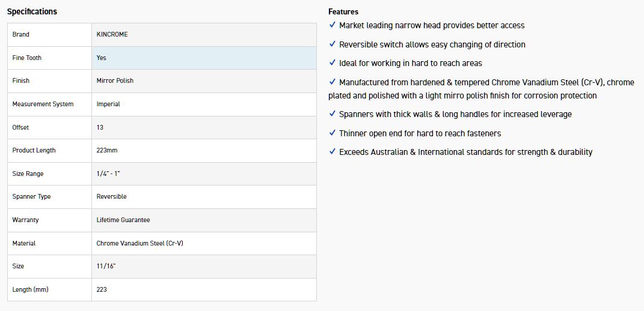Screen dimensions: 644x311
Task: Click the highlighted Fine Tooth Yes cell
Action: pyautogui.click(x=203, y=58)
